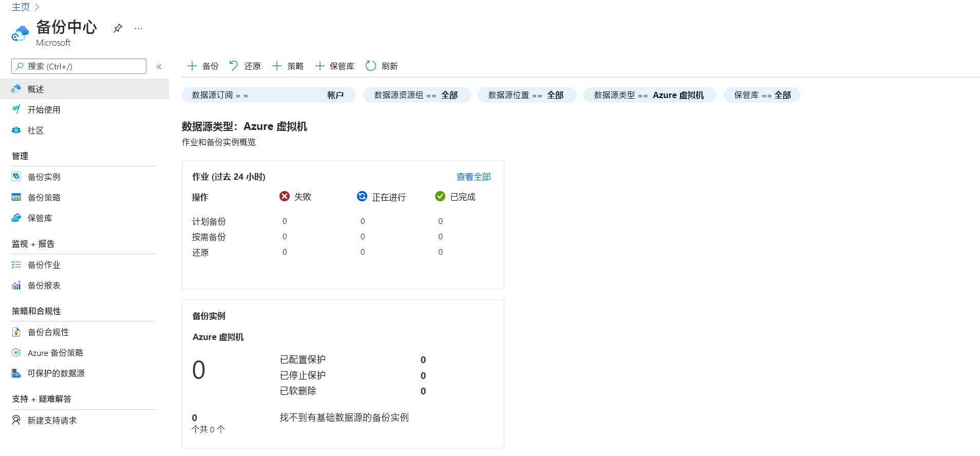
Task: Open the 数据源类型 == Azure 虚拟机 filter
Action: coord(650,95)
